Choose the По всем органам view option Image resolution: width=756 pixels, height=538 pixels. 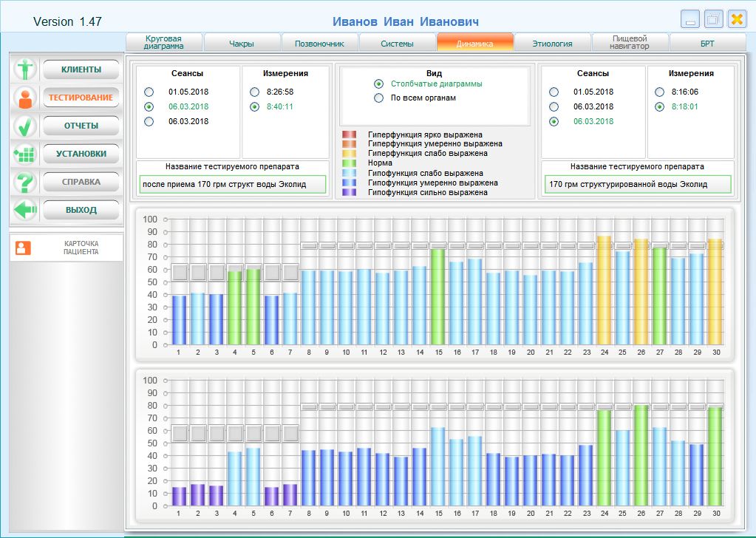point(379,98)
